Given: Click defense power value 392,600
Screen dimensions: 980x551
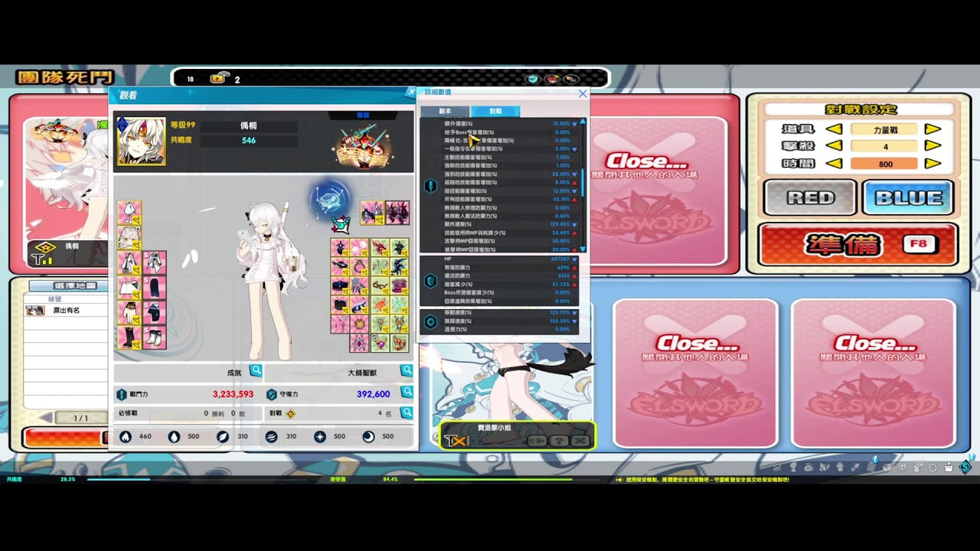Looking at the screenshot, I should tap(373, 394).
